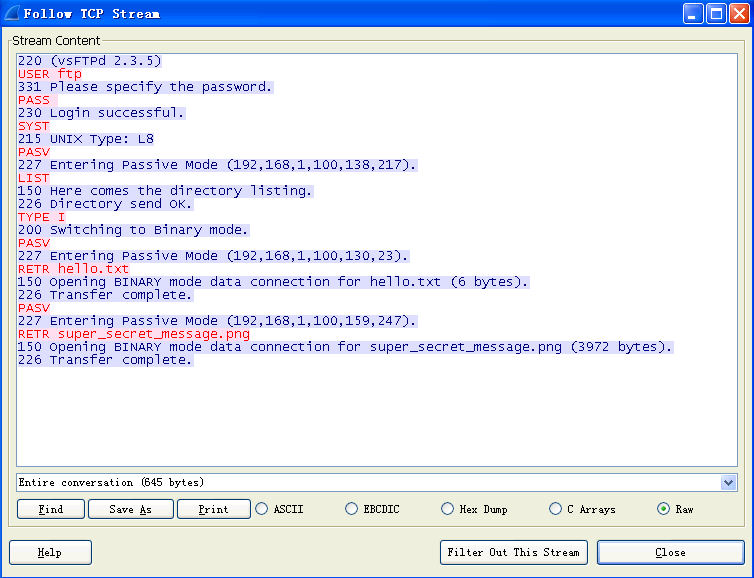Click Passive Mode line ending 159,247

217,320
